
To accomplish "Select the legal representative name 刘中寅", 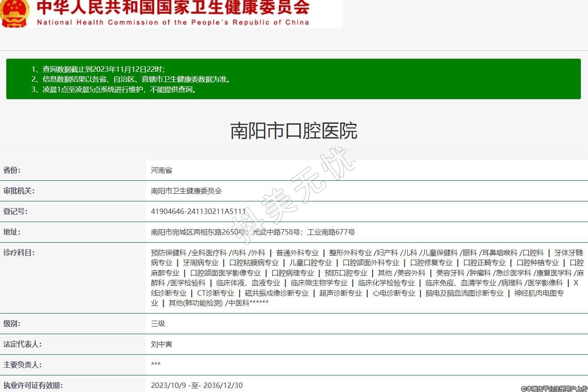I will (162, 344).
